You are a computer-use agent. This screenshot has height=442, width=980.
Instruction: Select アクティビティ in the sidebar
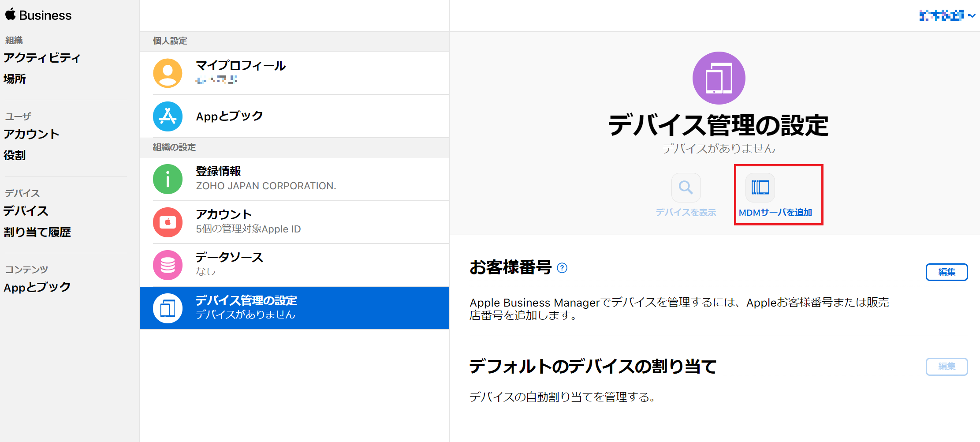[41, 57]
